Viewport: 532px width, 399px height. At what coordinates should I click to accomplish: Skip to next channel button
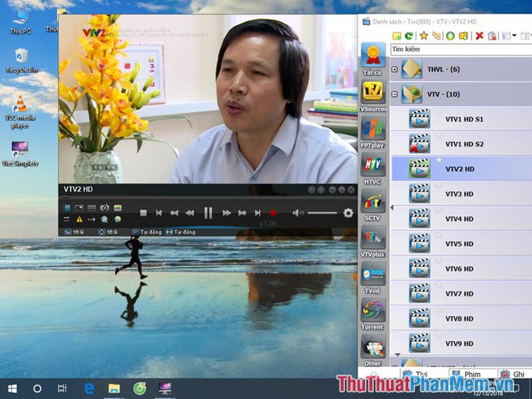258,213
